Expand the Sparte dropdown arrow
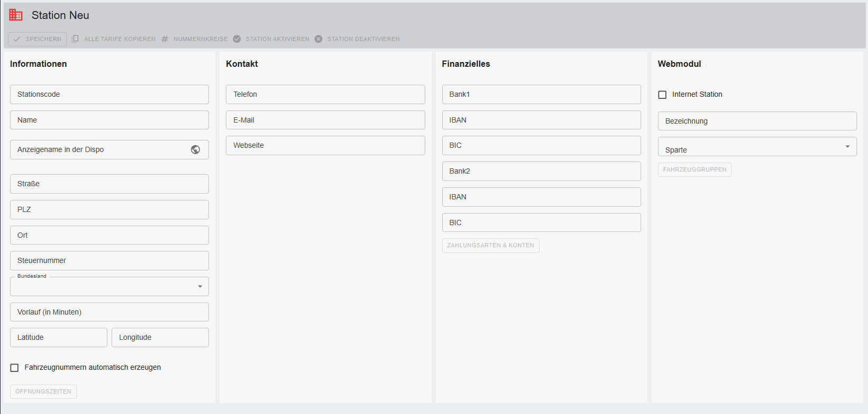The image size is (868, 414). click(x=847, y=147)
